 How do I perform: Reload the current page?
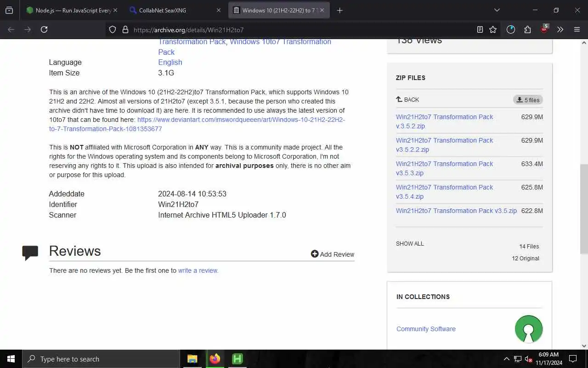pyautogui.click(x=44, y=29)
